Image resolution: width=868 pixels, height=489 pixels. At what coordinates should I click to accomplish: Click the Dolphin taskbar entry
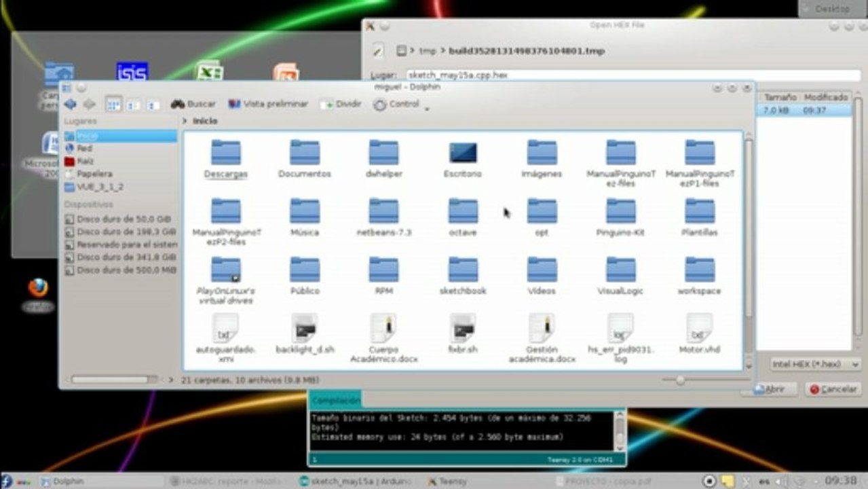(102, 481)
